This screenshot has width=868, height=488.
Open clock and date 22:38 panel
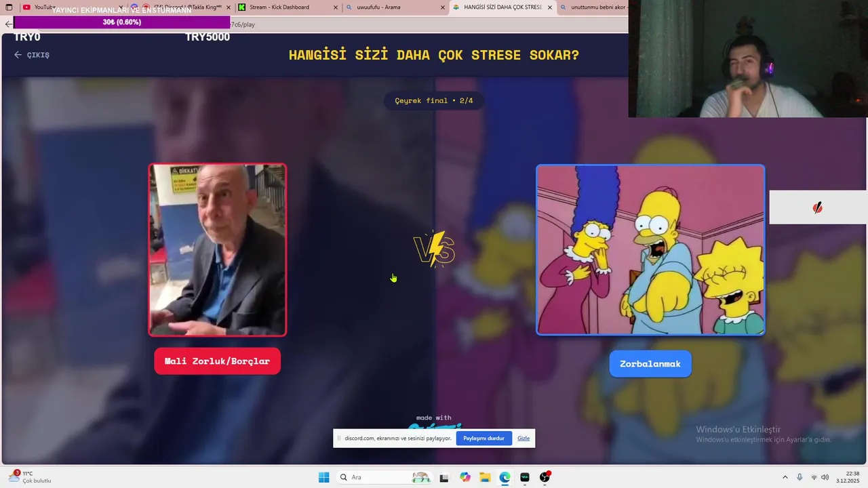(x=848, y=477)
